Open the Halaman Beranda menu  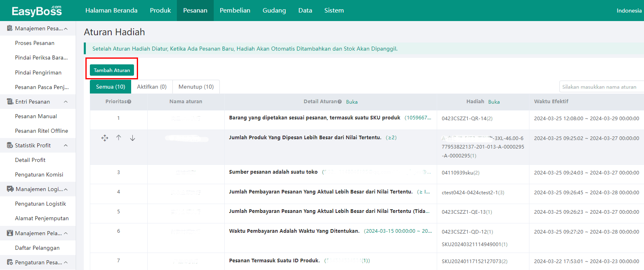pos(111,11)
